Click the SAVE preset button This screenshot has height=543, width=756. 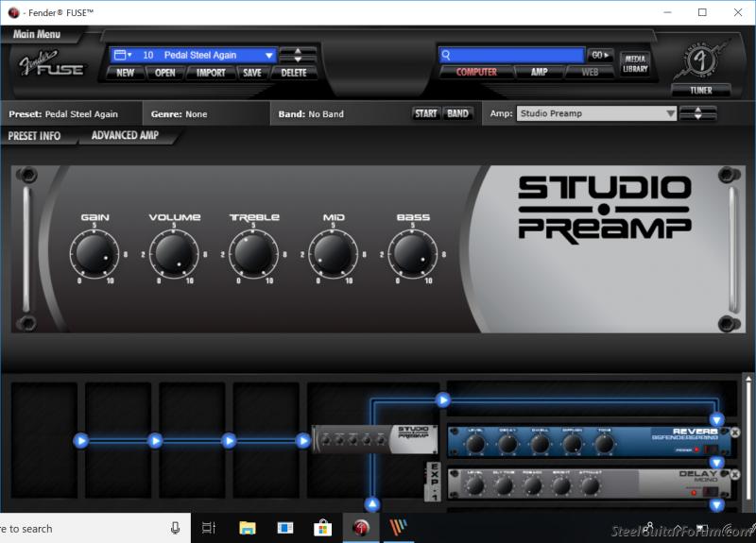coord(252,73)
